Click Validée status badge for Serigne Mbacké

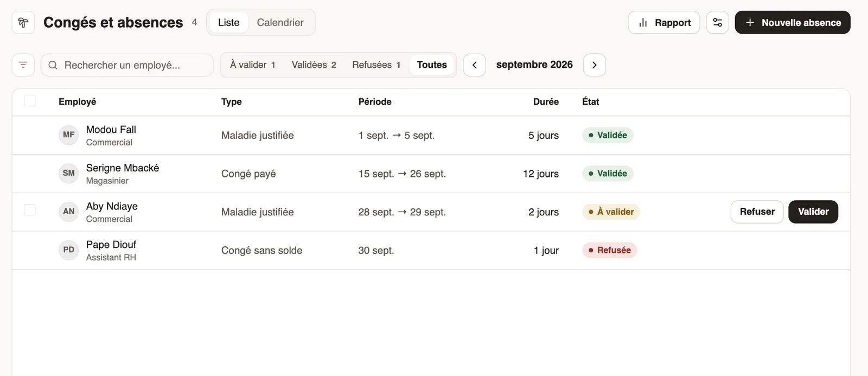click(x=608, y=174)
